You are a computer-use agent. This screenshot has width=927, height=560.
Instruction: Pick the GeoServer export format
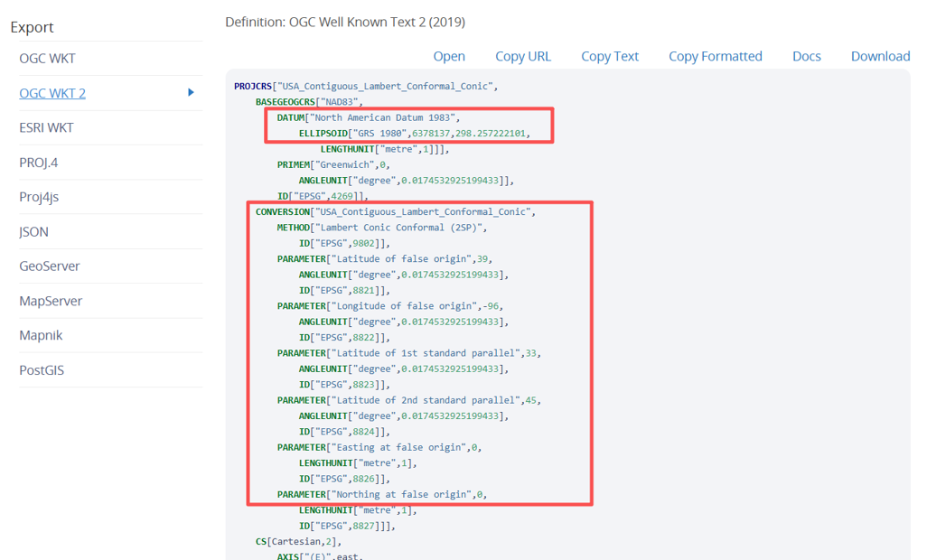click(x=50, y=266)
